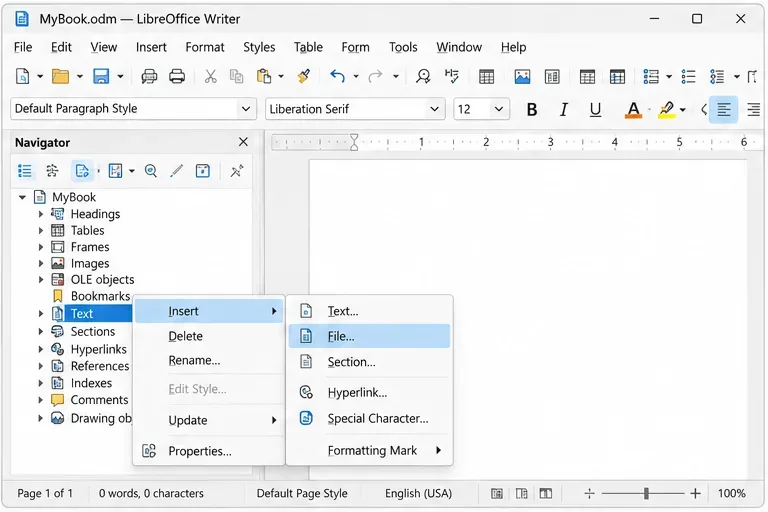Expand the Headings tree node

click(x=41, y=214)
